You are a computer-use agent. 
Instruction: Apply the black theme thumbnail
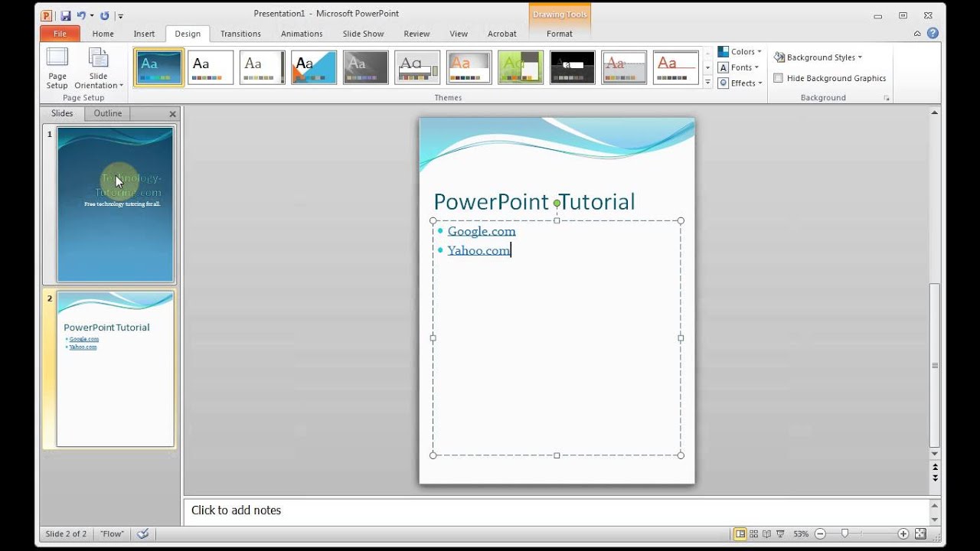point(573,67)
